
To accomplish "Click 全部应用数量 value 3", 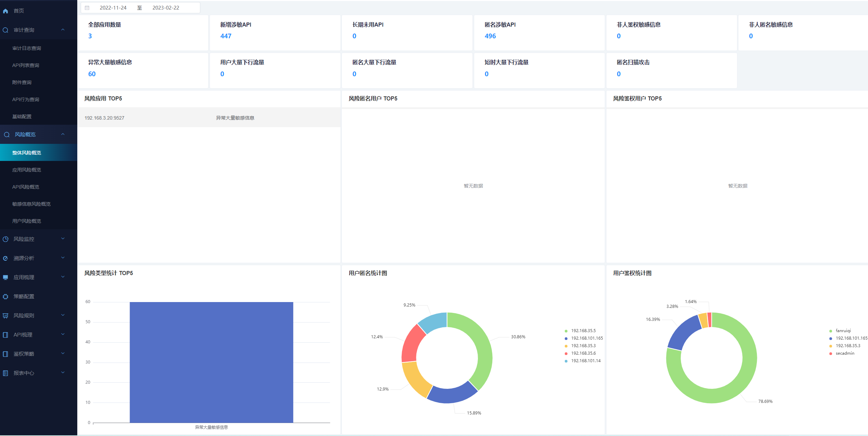I will pos(90,36).
